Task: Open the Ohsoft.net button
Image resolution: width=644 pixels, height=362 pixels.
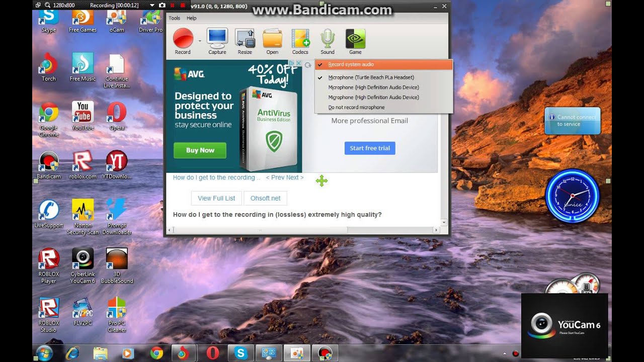Action: pyautogui.click(x=266, y=198)
